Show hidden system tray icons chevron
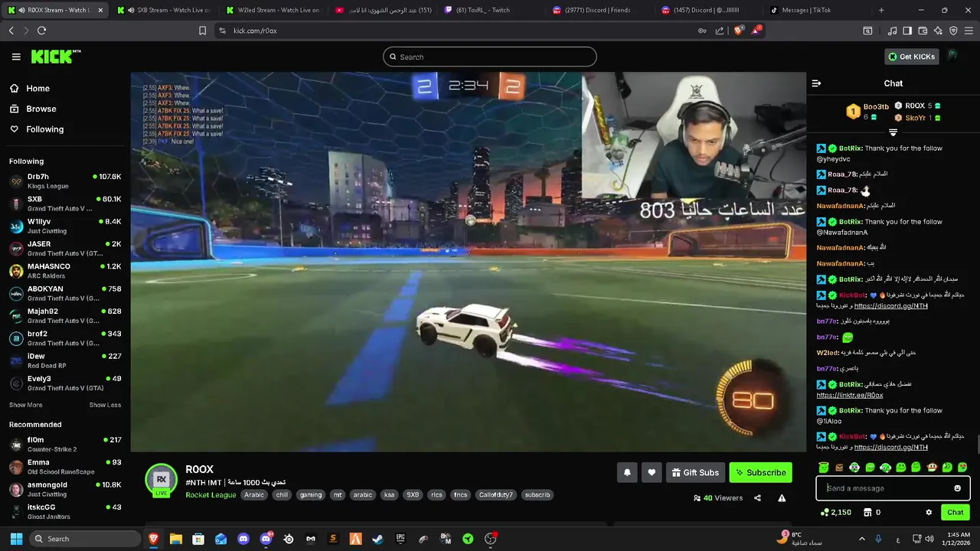The height and width of the screenshot is (551, 980). tap(861, 539)
